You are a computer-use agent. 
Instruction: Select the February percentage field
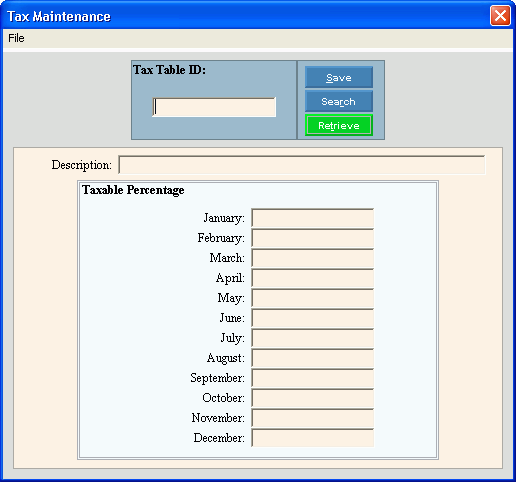312,238
